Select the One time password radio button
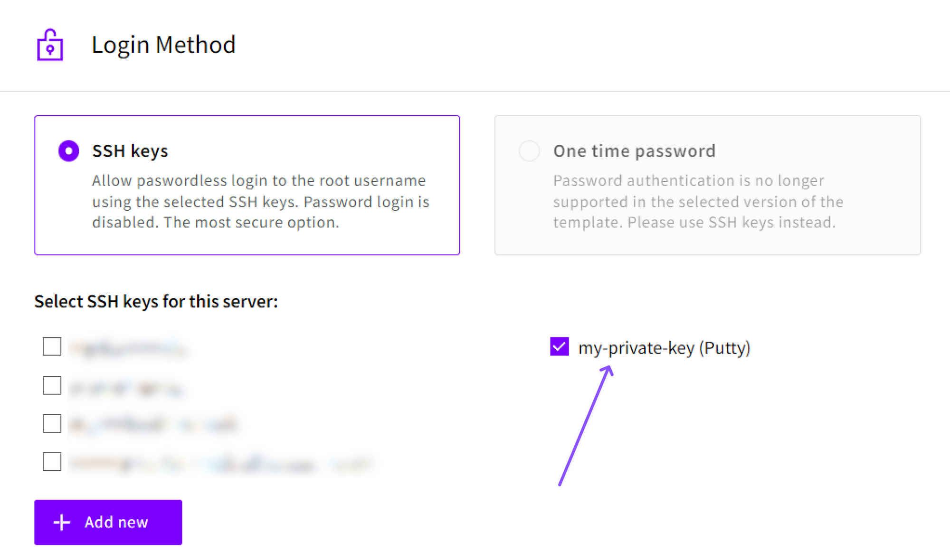The height and width of the screenshot is (560, 950). (529, 151)
